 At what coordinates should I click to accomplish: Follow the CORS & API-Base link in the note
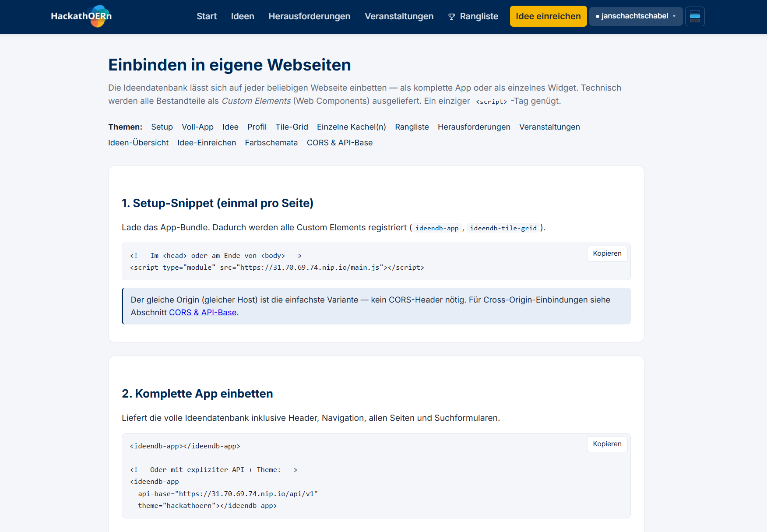[203, 313]
